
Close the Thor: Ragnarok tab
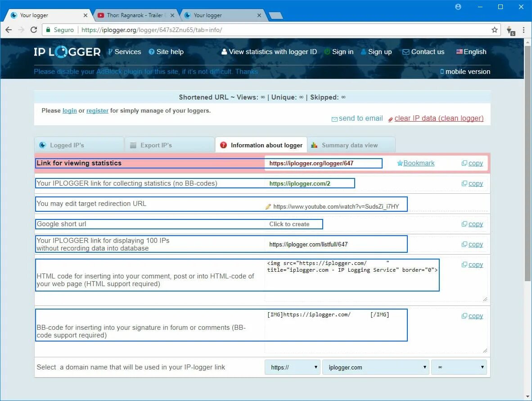click(x=172, y=15)
